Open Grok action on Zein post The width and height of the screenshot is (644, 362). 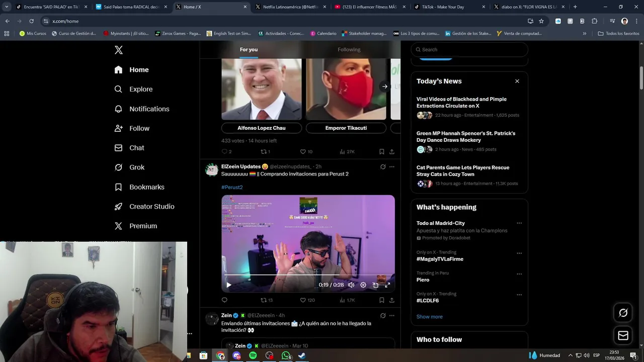383,316
